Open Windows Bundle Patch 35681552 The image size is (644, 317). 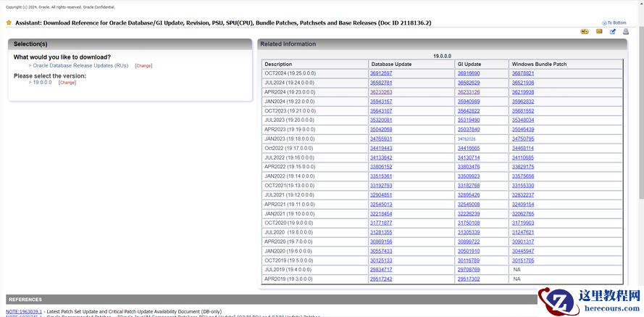pos(523,111)
